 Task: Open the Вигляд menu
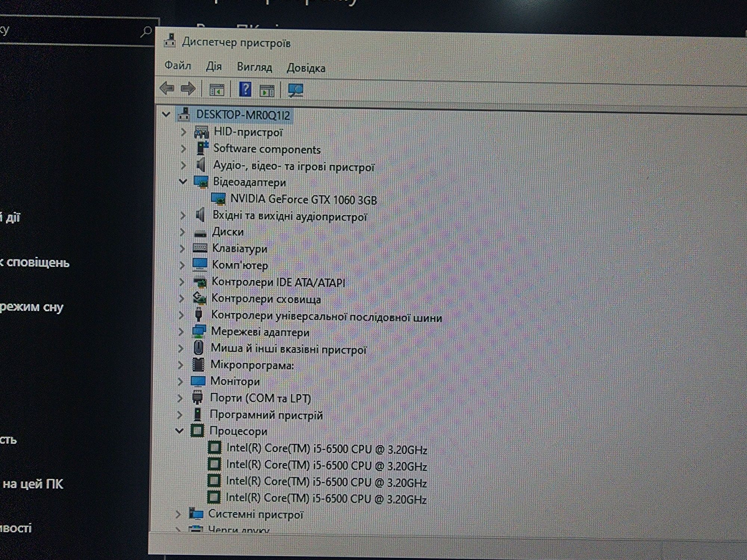coord(254,68)
